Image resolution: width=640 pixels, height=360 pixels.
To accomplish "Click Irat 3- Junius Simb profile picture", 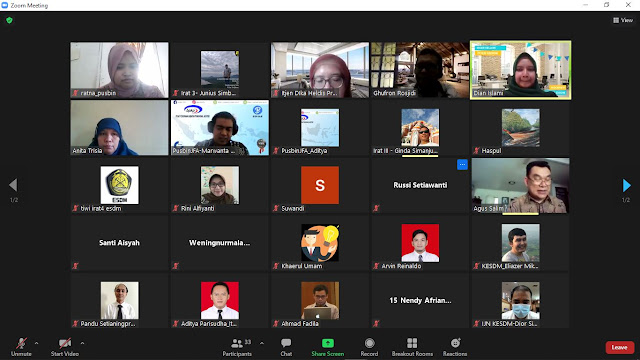I will coord(220,69).
